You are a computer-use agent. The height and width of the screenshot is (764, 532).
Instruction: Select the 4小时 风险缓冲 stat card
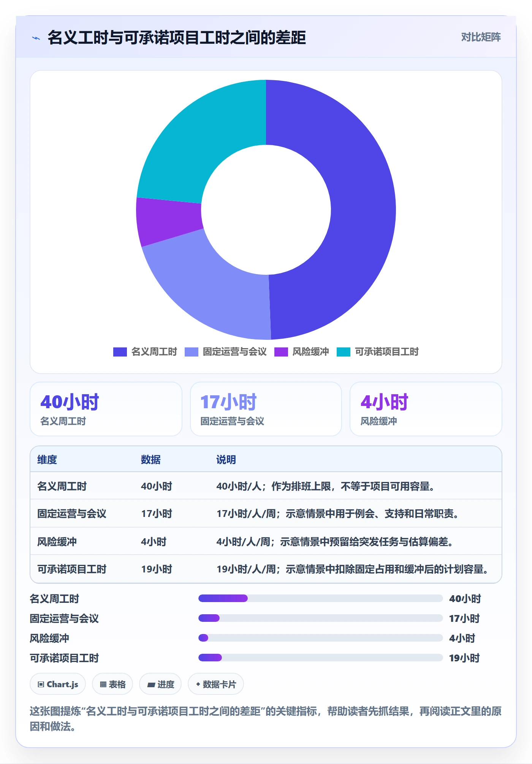tap(426, 409)
